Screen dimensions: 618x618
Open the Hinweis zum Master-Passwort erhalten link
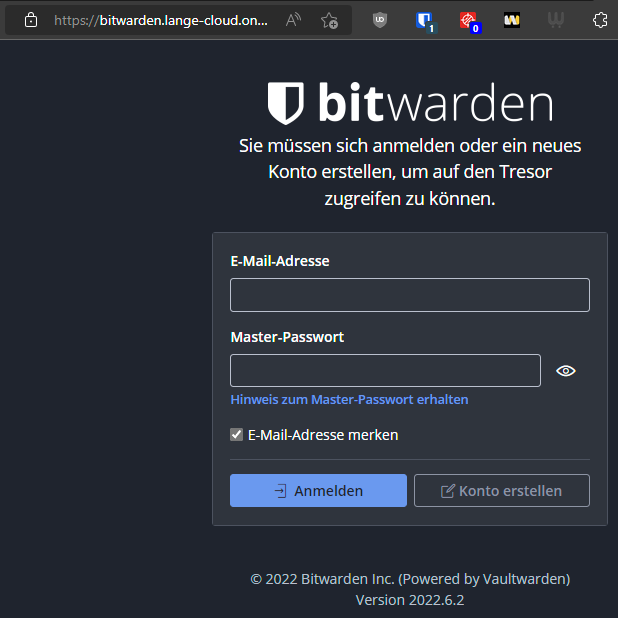(x=349, y=399)
